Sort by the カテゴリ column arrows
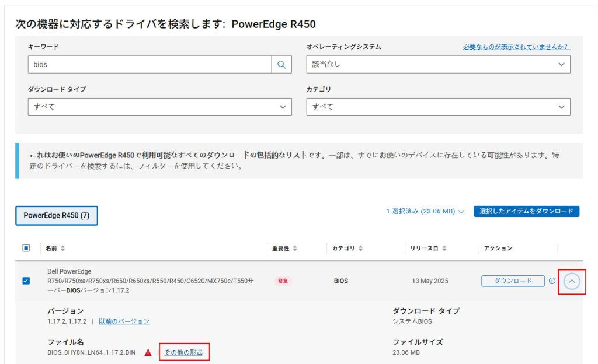598x364 pixels. coord(360,249)
